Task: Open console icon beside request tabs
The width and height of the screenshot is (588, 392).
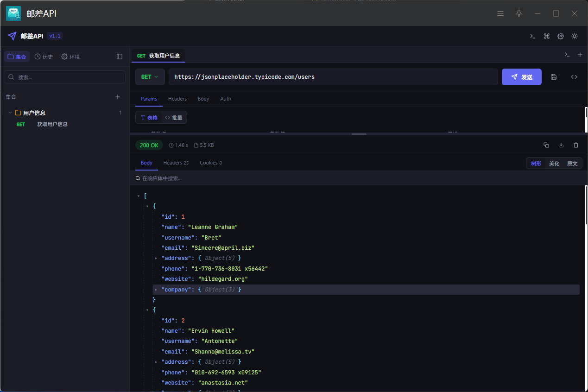Action: point(567,55)
